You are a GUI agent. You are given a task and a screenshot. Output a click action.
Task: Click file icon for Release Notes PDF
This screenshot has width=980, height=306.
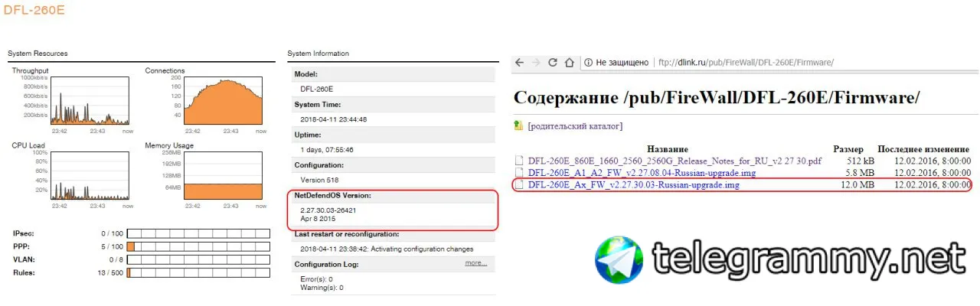pos(520,161)
